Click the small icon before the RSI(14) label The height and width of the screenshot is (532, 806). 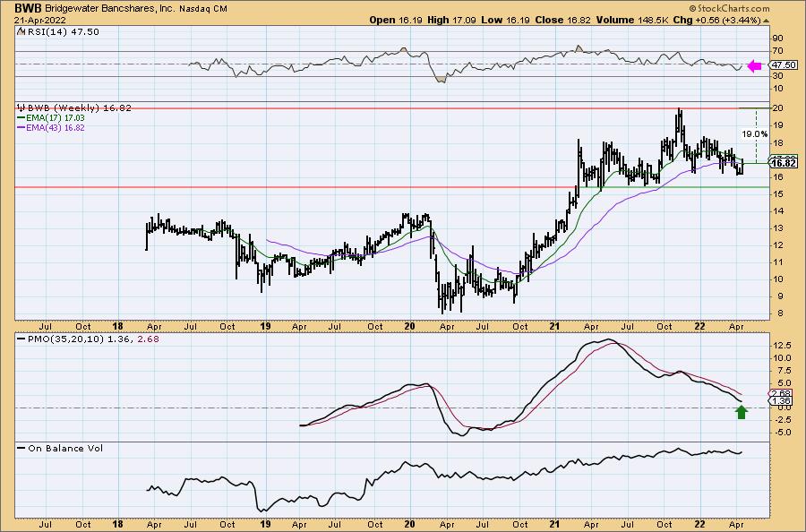click(x=20, y=31)
